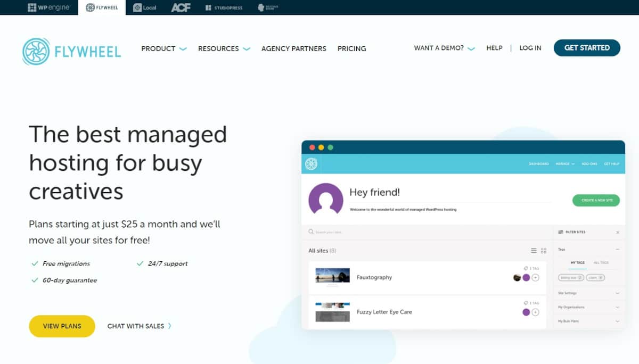Go to the Pricing page
This screenshot has width=639, height=364.
pos(351,48)
